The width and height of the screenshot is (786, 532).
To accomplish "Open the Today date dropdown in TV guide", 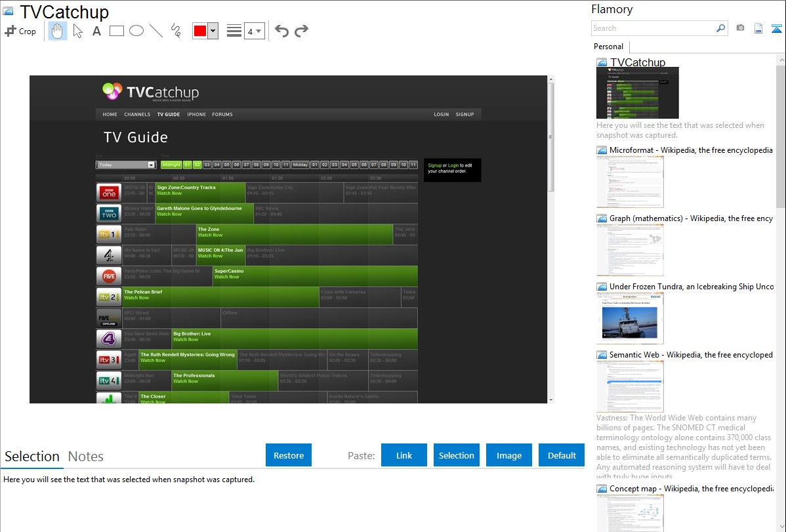I will tap(125, 165).
